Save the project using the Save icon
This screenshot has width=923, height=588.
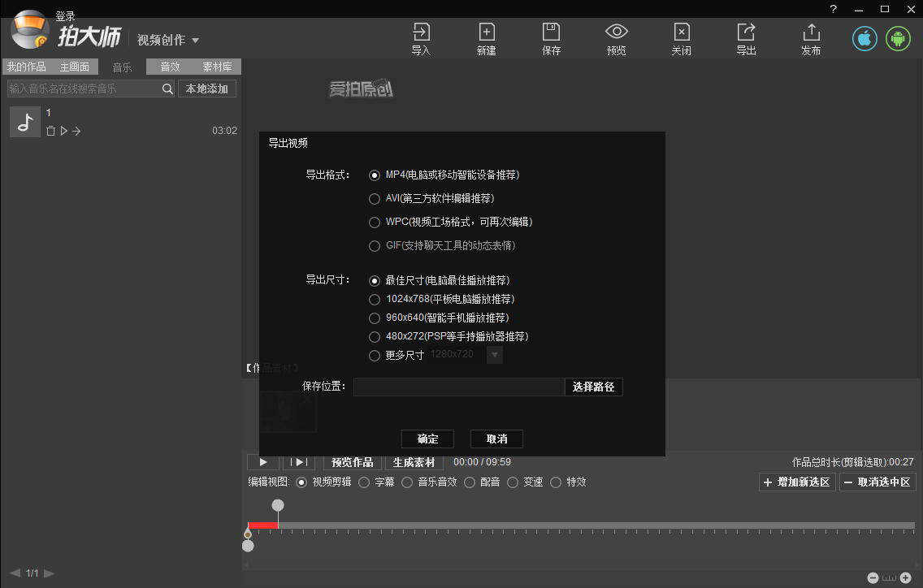pos(551,38)
